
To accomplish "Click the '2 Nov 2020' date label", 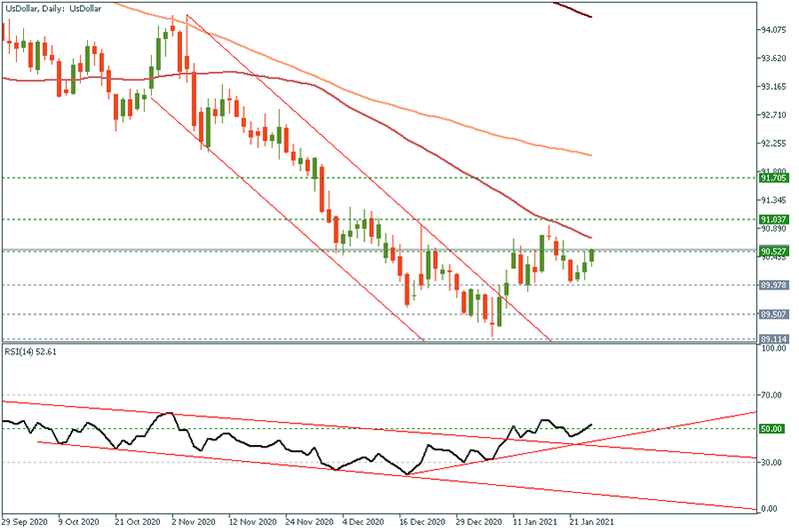I will click(x=194, y=522).
